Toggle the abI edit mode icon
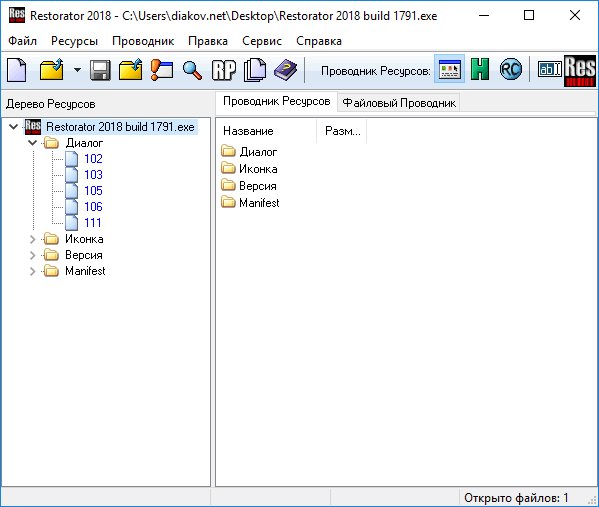Image resolution: width=599 pixels, height=507 pixels. pos(550,69)
